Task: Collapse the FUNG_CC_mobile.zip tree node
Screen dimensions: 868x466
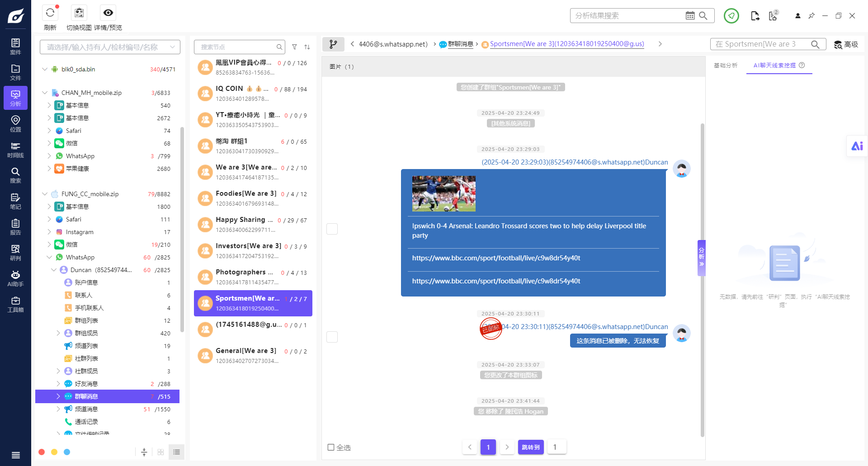Action: click(x=45, y=194)
